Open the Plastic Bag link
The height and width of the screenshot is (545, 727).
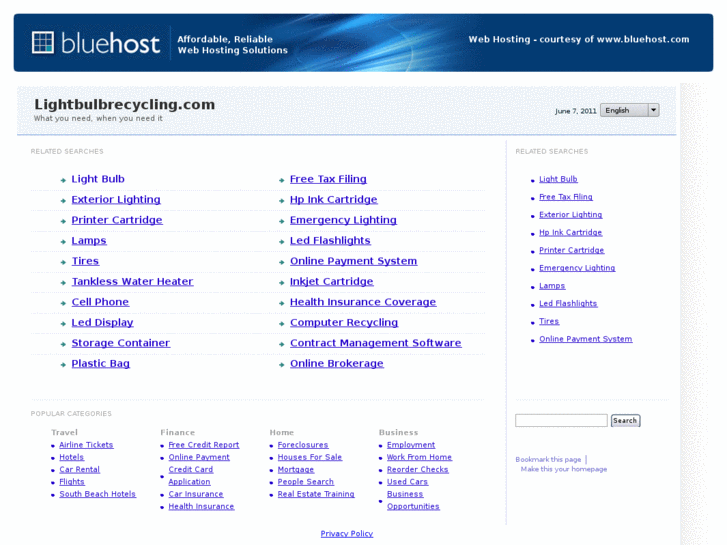click(x=101, y=364)
